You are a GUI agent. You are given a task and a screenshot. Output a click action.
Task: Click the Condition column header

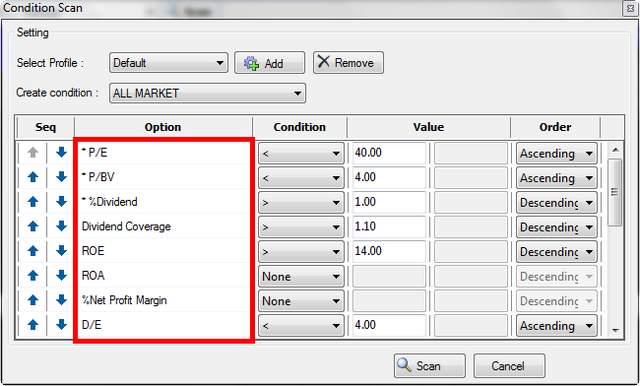300,127
